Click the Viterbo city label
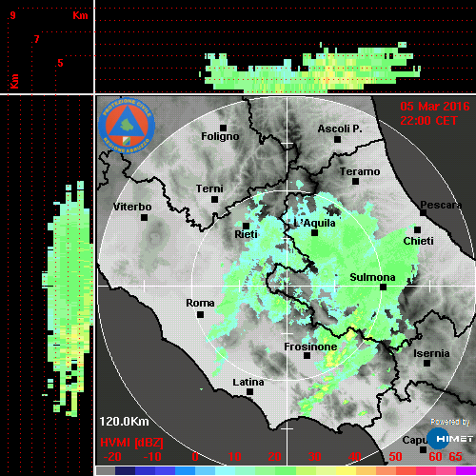The height and width of the screenshot is (476, 476). point(132,207)
